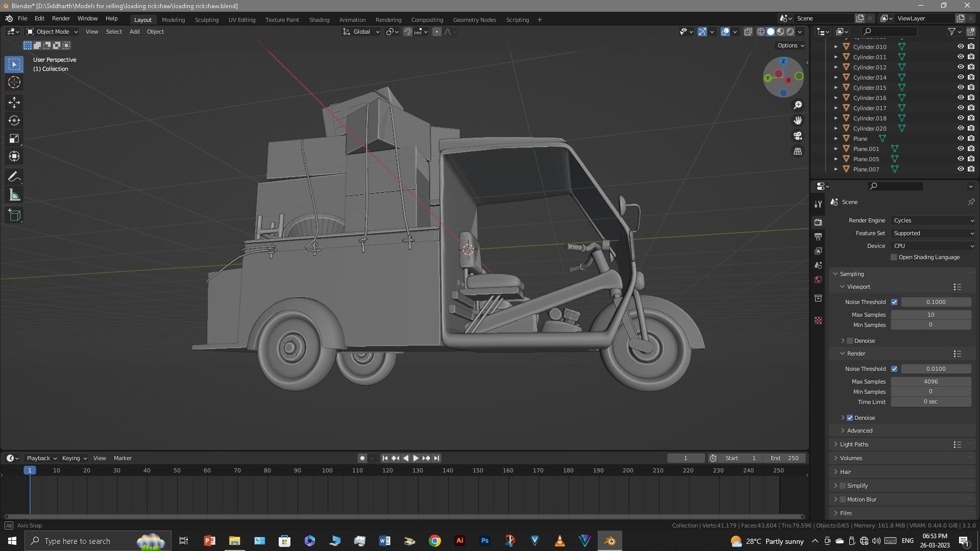Click Viewport Noise Threshold value field

coord(936,302)
